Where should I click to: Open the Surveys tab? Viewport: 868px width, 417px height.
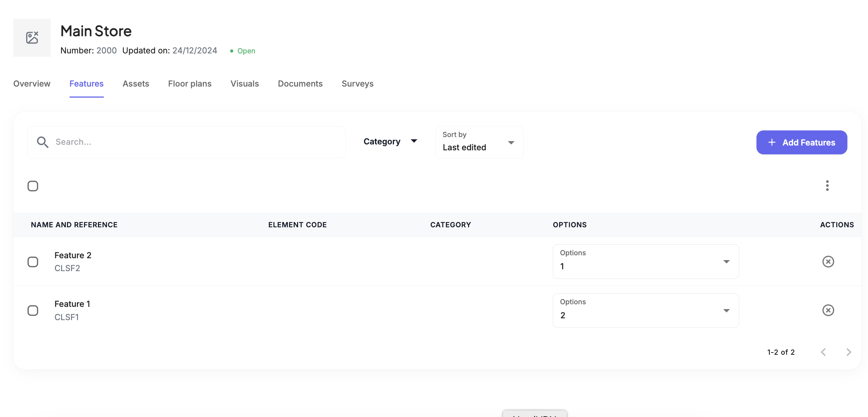point(357,84)
